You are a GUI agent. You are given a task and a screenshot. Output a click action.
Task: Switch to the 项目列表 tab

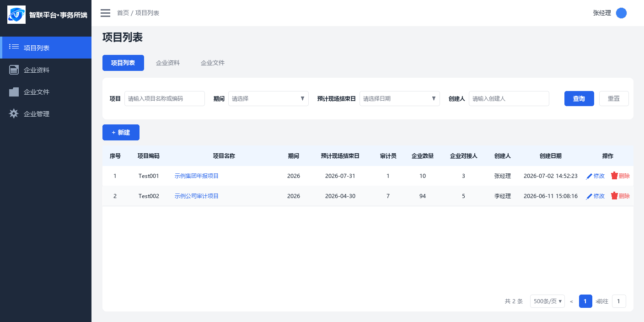tap(123, 63)
